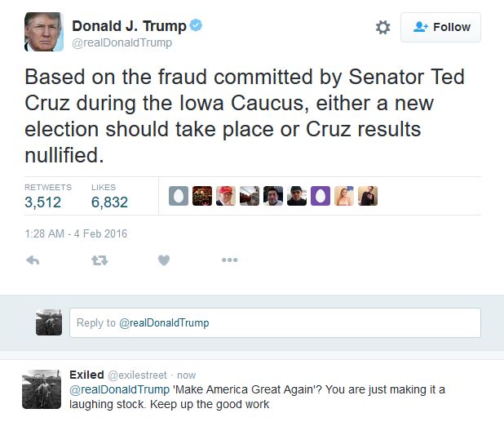Viewport: 504px width, 422px height.
Task: Click Exiled's reply avatar image
Action: point(41,389)
